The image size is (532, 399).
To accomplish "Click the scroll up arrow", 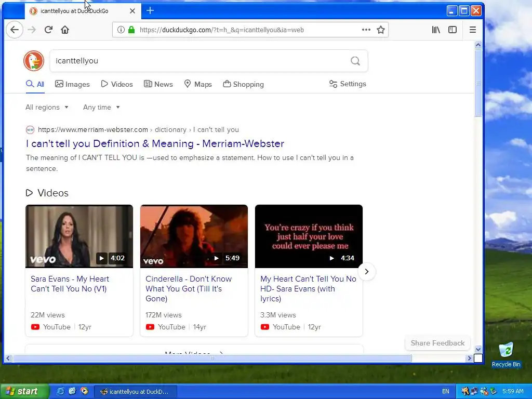I will tap(478, 45).
